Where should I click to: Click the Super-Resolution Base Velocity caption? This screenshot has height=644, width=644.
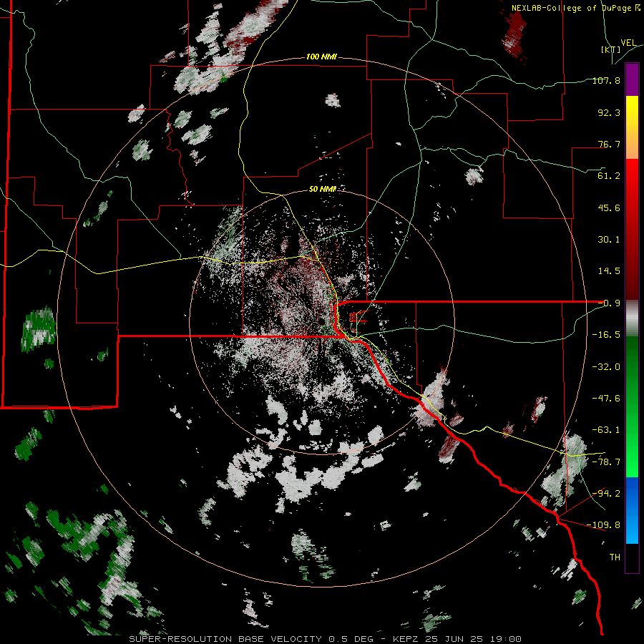[x=326, y=639]
